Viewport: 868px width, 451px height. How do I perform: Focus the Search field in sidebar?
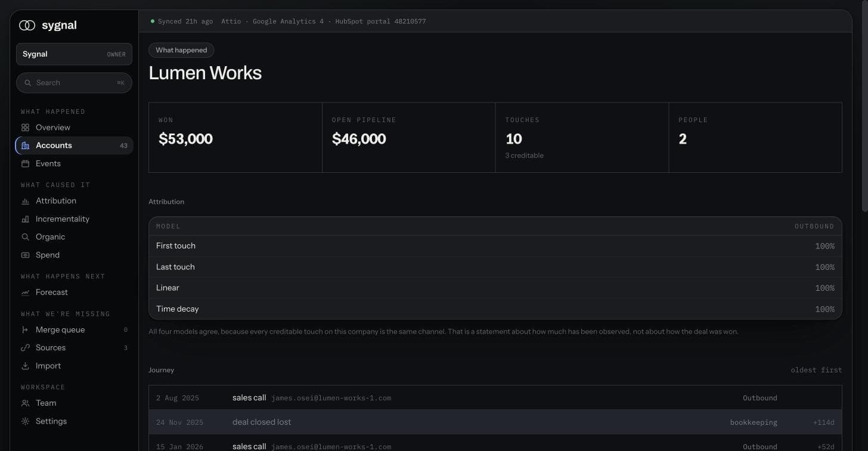[x=74, y=83]
